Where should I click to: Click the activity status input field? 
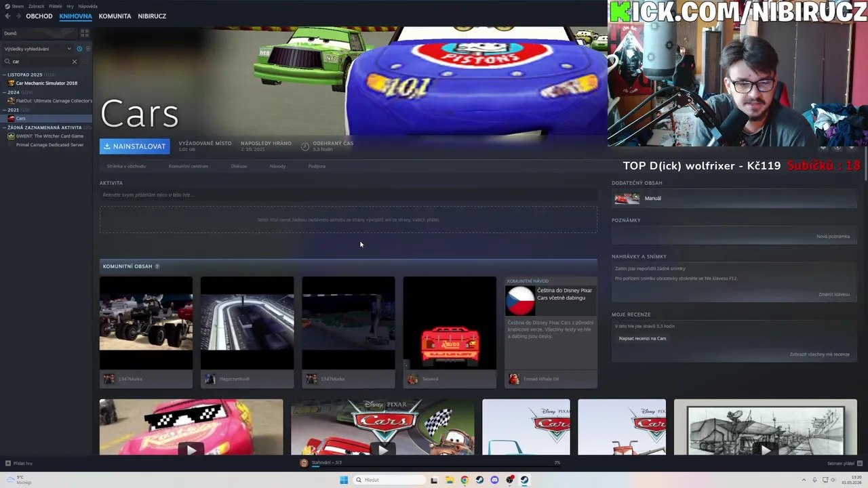[349, 195]
